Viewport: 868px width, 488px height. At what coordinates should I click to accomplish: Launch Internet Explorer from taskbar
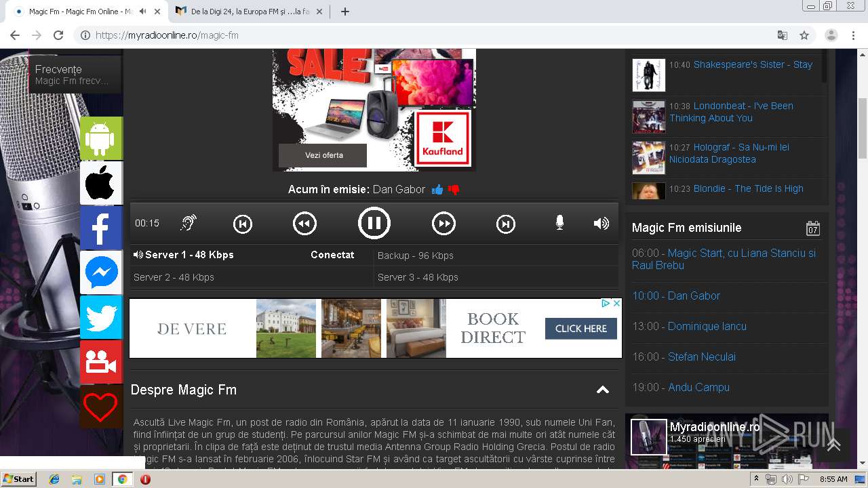[x=54, y=479]
